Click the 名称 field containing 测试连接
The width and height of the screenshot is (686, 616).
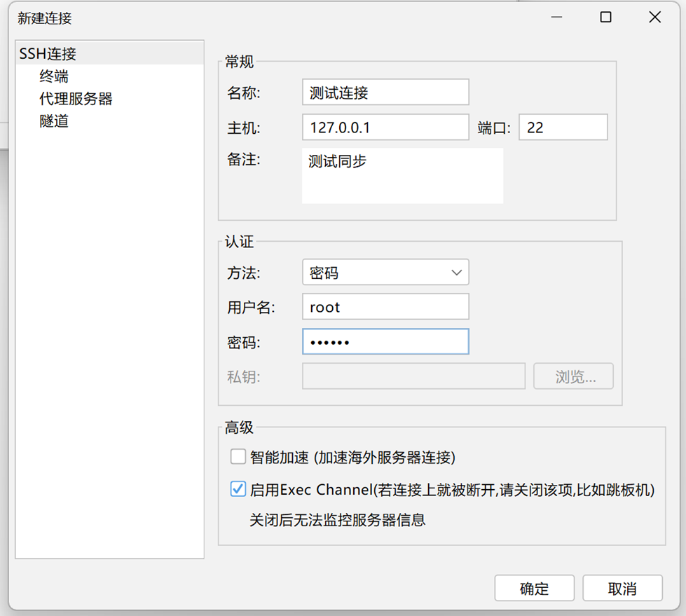(x=385, y=93)
